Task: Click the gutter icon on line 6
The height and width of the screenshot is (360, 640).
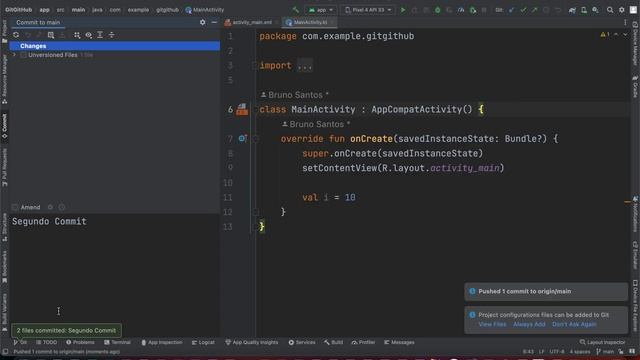Action: [242, 109]
